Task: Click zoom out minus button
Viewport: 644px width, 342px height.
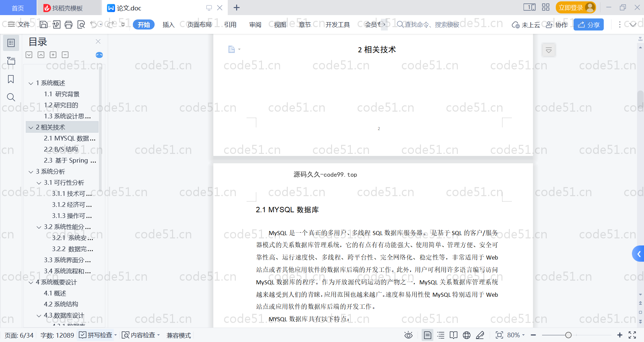Action: 533,335
